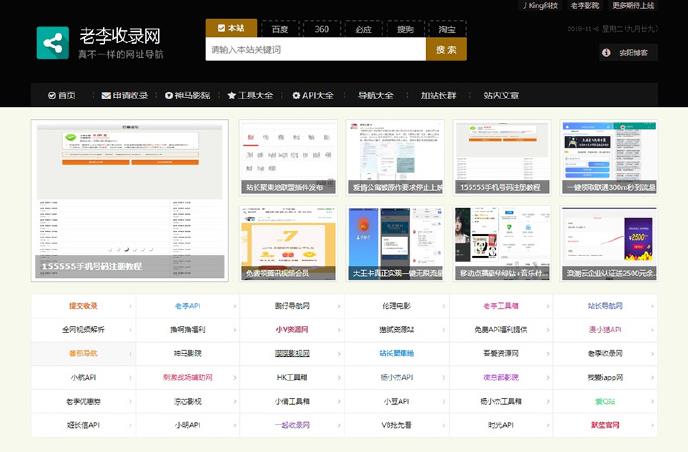Open the 大王卡 article thumbnail
688x452 pixels.
[395, 244]
